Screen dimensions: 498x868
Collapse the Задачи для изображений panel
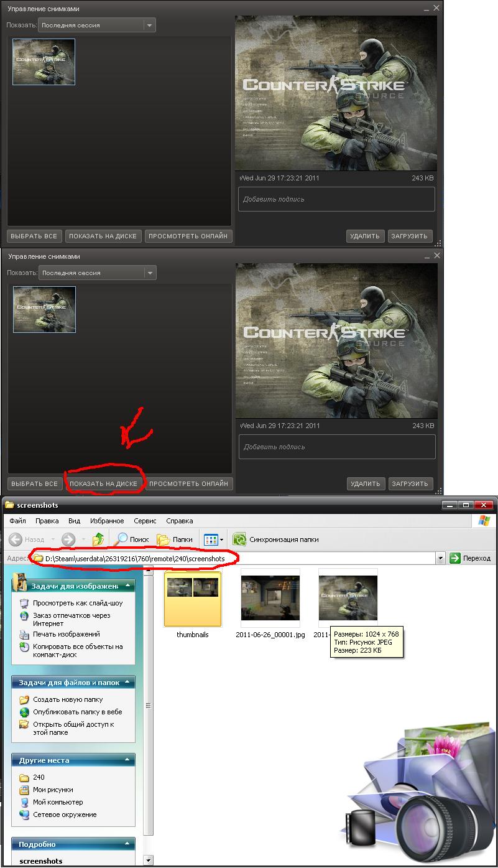129,586
